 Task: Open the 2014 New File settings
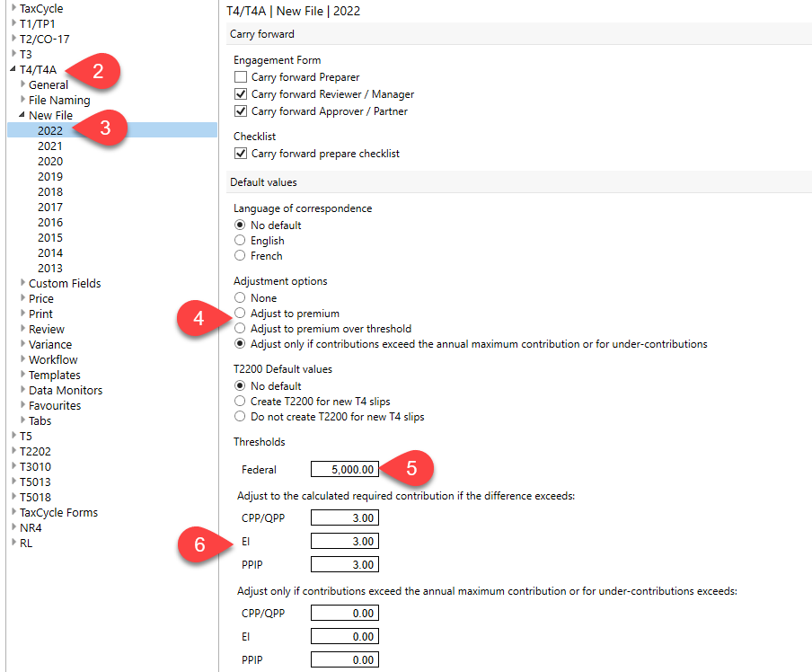[x=50, y=252]
